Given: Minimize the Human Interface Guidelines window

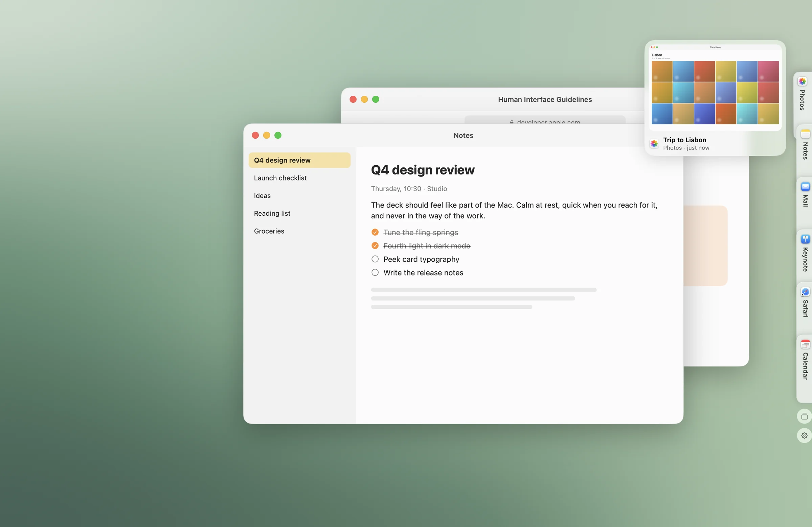Looking at the screenshot, I should point(364,99).
